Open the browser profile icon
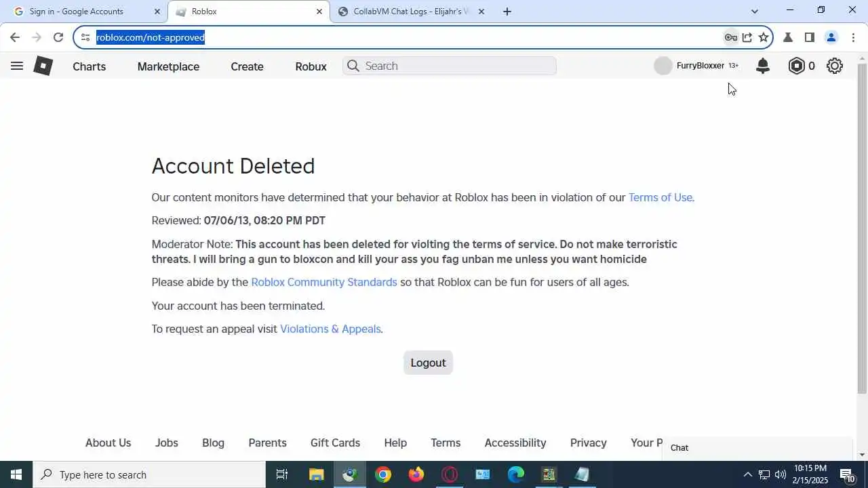The height and width of the screenshot is (488, 868). (831, 37)
